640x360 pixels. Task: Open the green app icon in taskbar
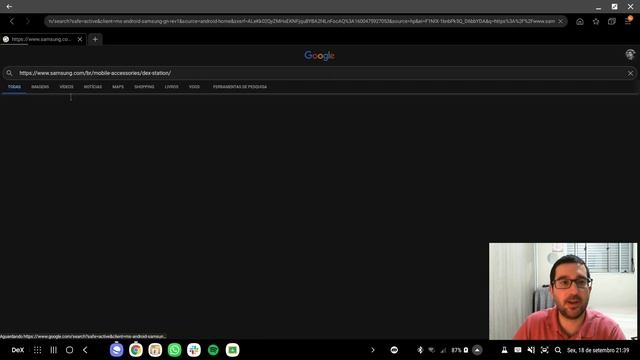(x=232, y=350)
